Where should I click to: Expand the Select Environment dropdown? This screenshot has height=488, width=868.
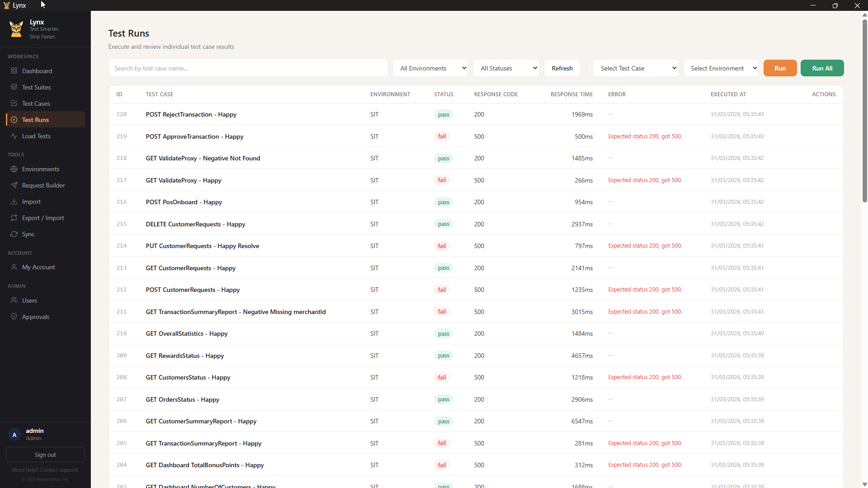[x=721, y=68]
